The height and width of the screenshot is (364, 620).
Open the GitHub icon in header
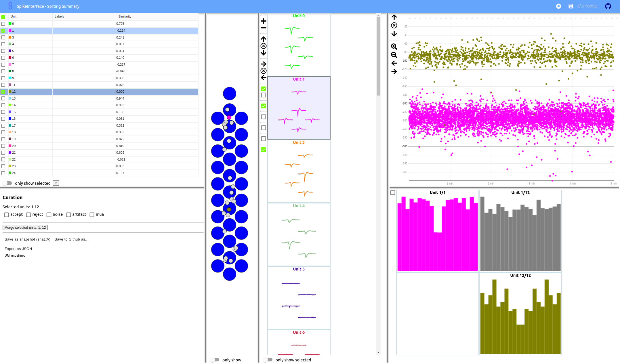coord(608,6)
